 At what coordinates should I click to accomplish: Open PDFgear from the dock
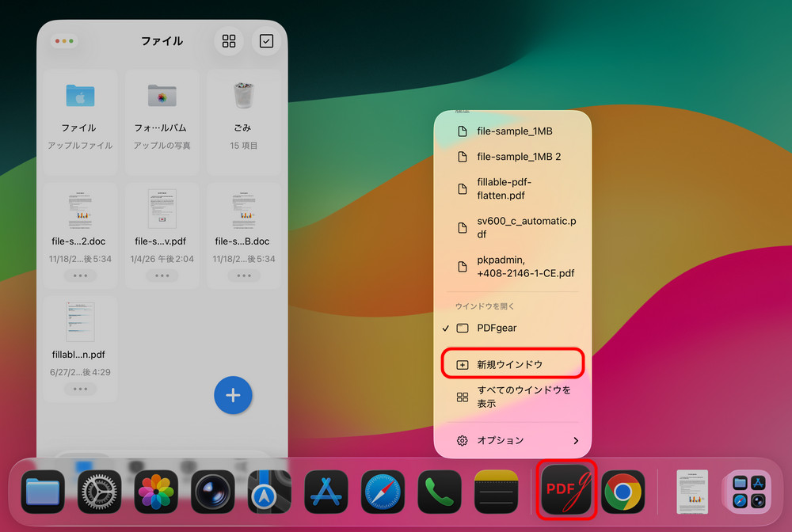565,490
